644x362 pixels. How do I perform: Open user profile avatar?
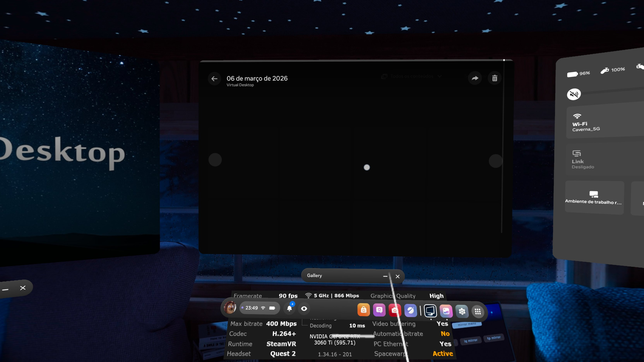pos(230,307)
